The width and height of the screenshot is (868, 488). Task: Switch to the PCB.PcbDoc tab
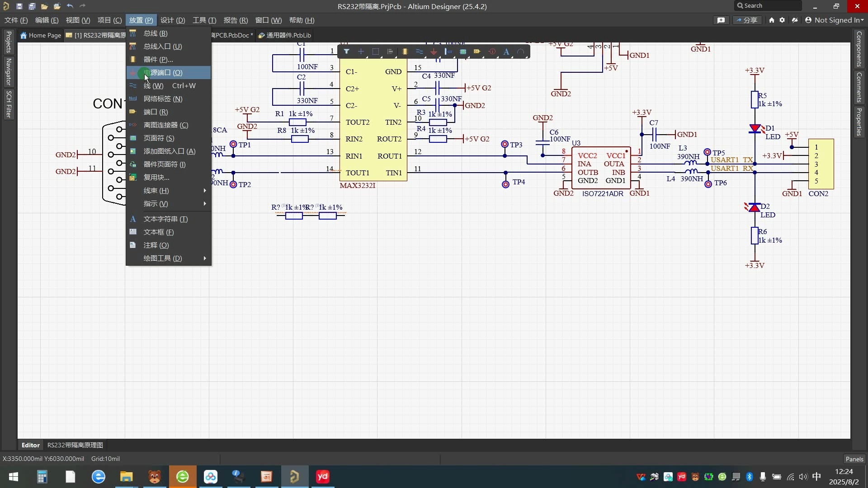[x=232, y=35]
